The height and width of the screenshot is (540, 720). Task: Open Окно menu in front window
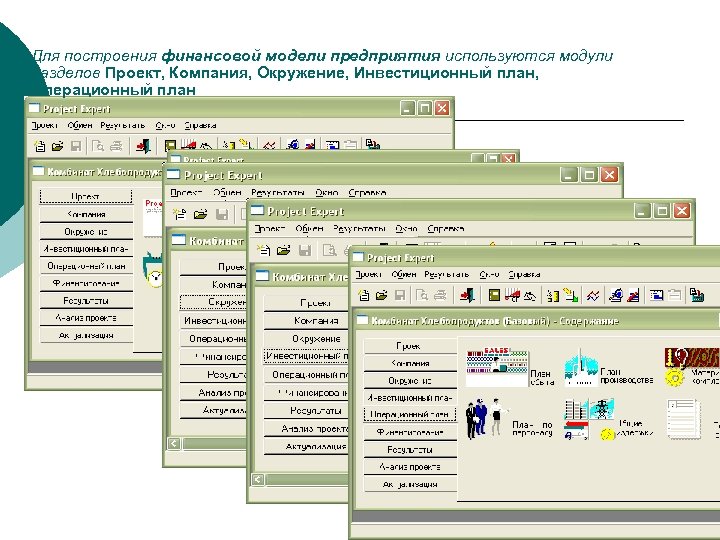tap(489, 274)
